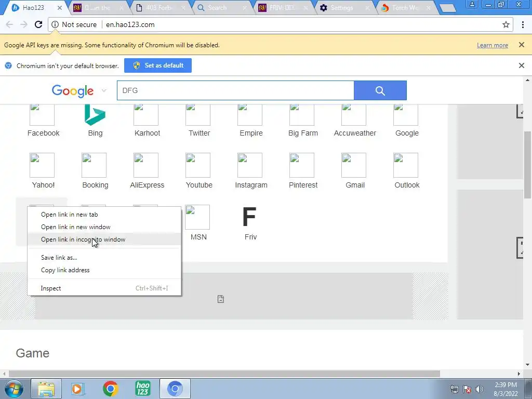Open the Facebook shortcut icon
The height and width of the screenshot is (399, 532).
tap(42, 115)
